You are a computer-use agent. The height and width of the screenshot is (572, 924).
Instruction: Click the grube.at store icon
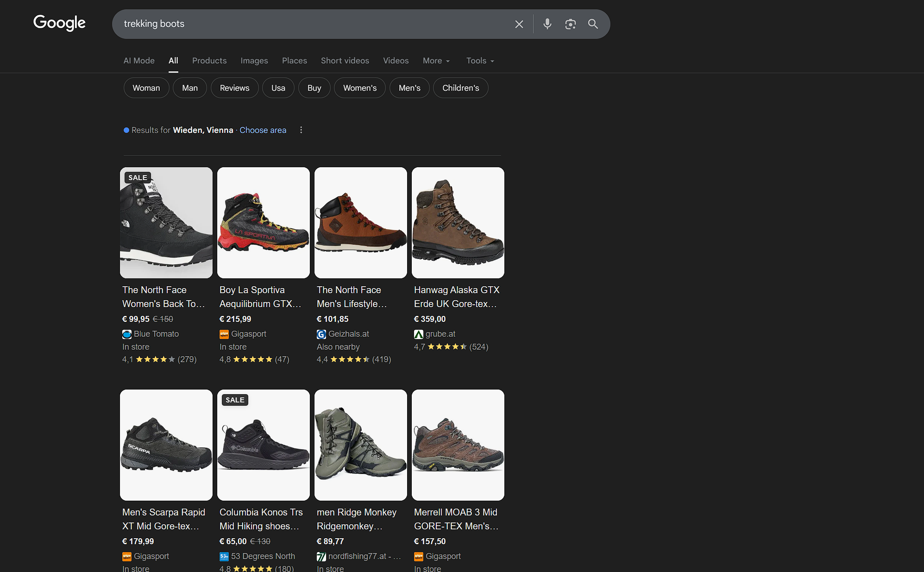pos(419,334)
